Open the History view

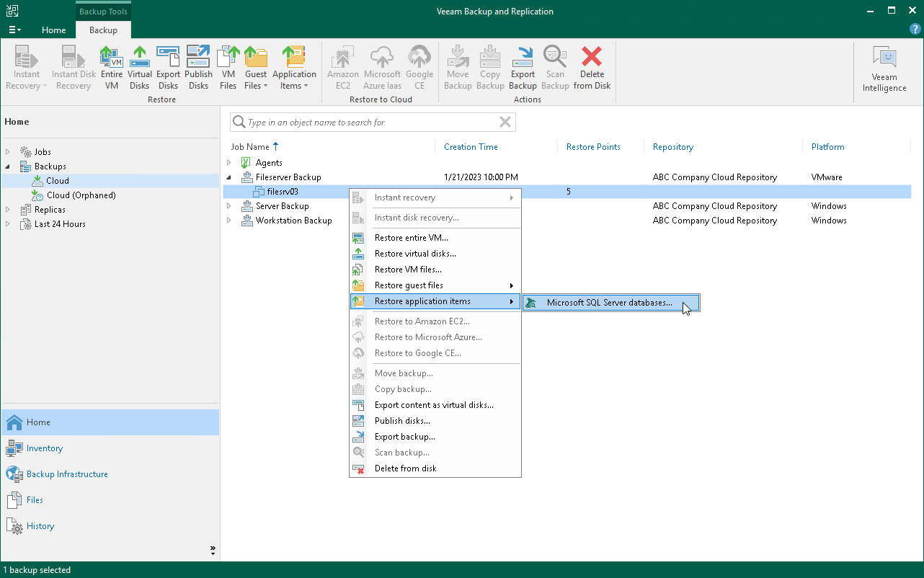click(39, 526)
